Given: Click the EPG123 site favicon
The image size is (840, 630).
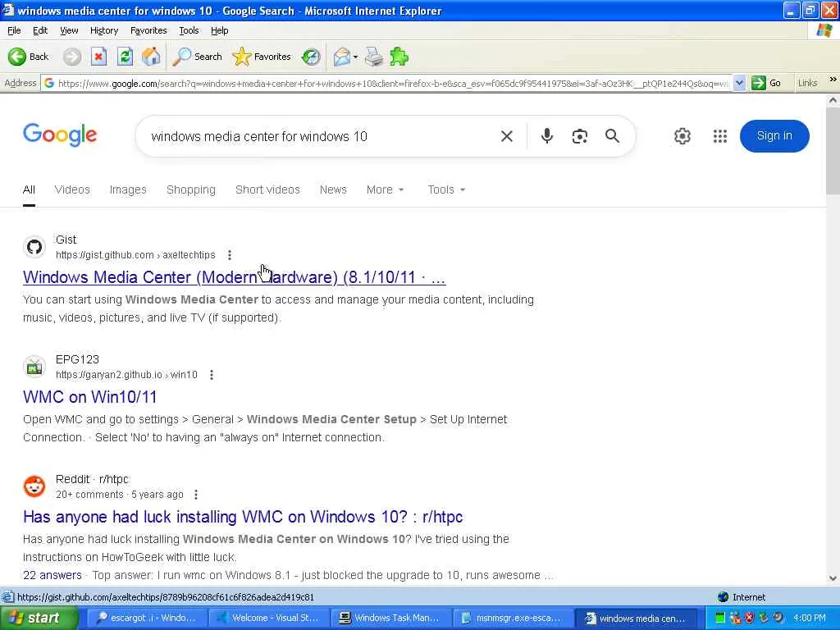Looking at the screenshot, I should point(34,367).
